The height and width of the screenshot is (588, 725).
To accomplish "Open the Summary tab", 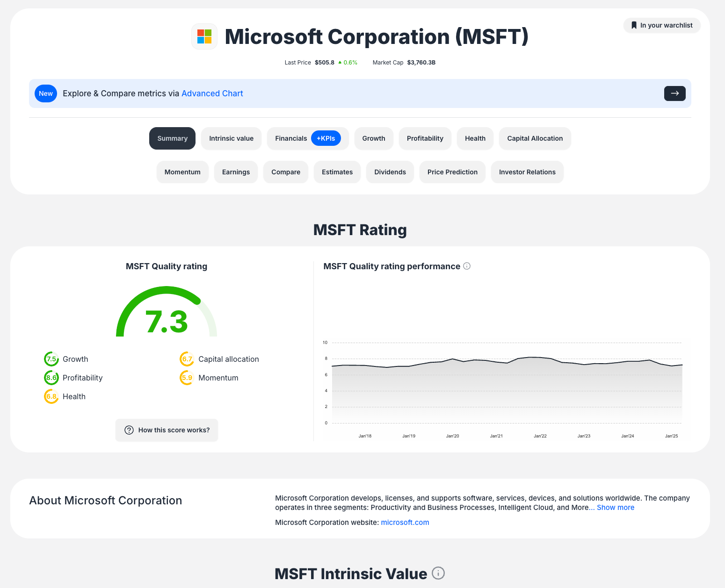I will click(x=172, y=138).
